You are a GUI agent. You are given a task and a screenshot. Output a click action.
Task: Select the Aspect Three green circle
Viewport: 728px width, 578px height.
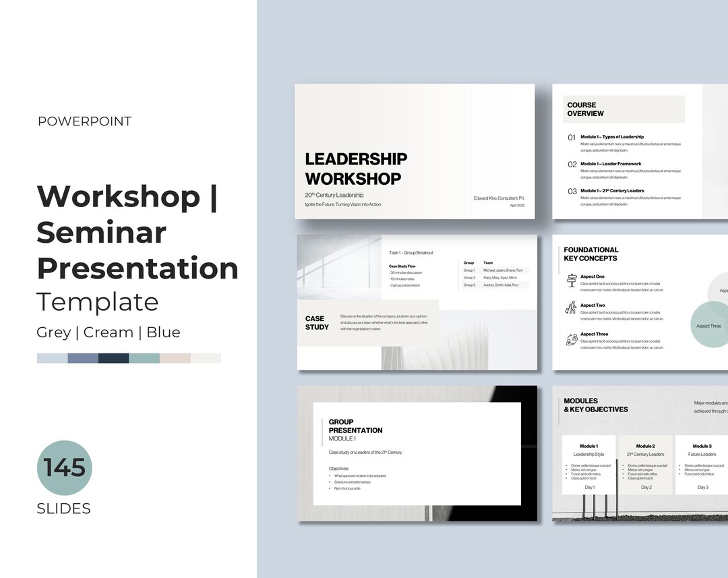point(709,326)
